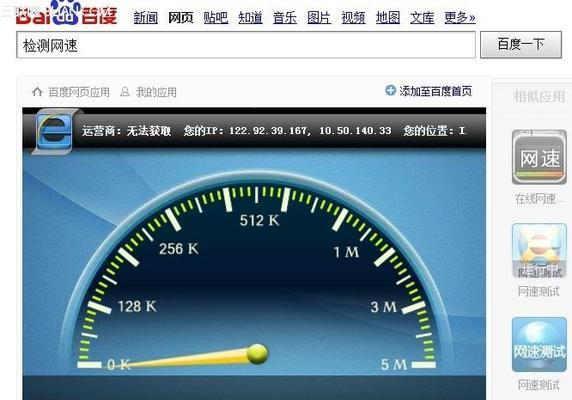Click the 512 K gauge label
The height and width of the screenshot is (400, 572).
259,220
